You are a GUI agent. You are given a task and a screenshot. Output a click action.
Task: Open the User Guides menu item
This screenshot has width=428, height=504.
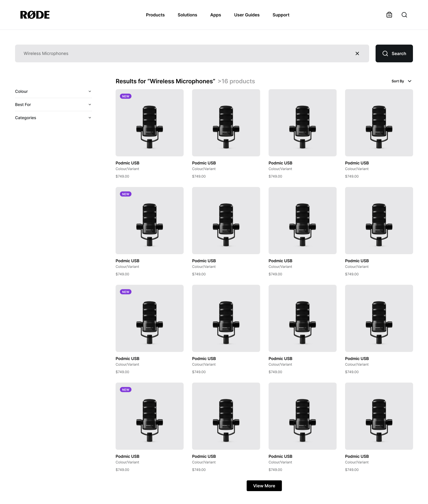[247, 15]
